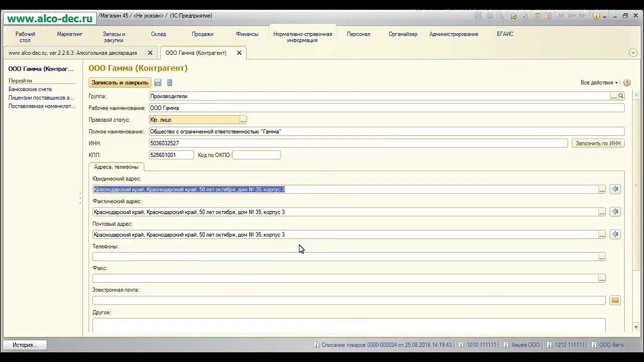Open the Продажи section

click(203, 34)
